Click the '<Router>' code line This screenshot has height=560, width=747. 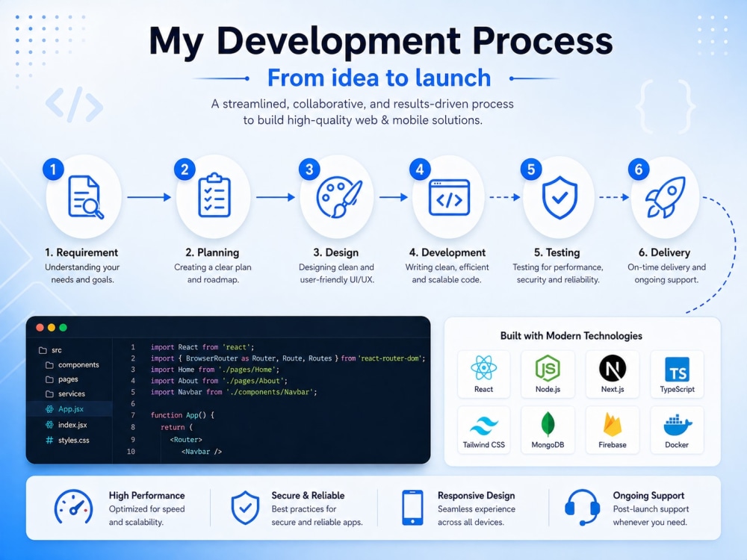pos(186,440)
